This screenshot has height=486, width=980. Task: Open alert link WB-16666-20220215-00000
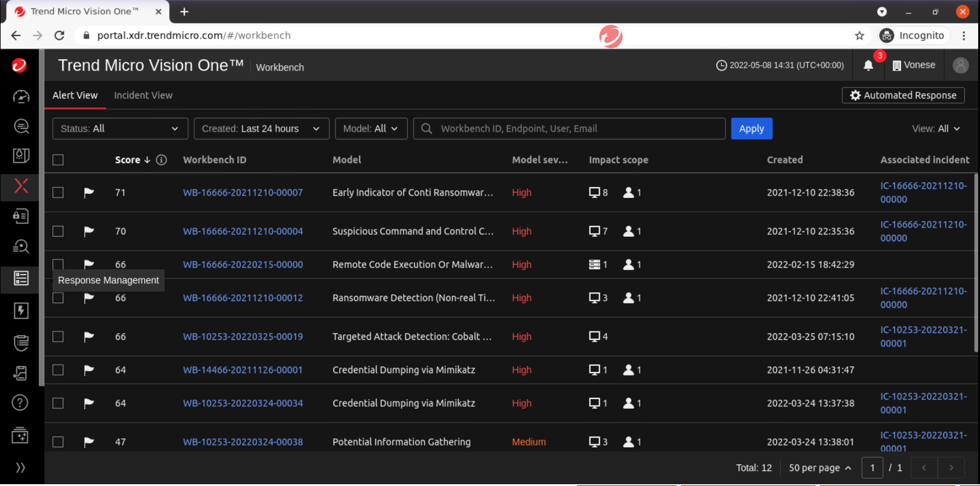pos(243,264)
